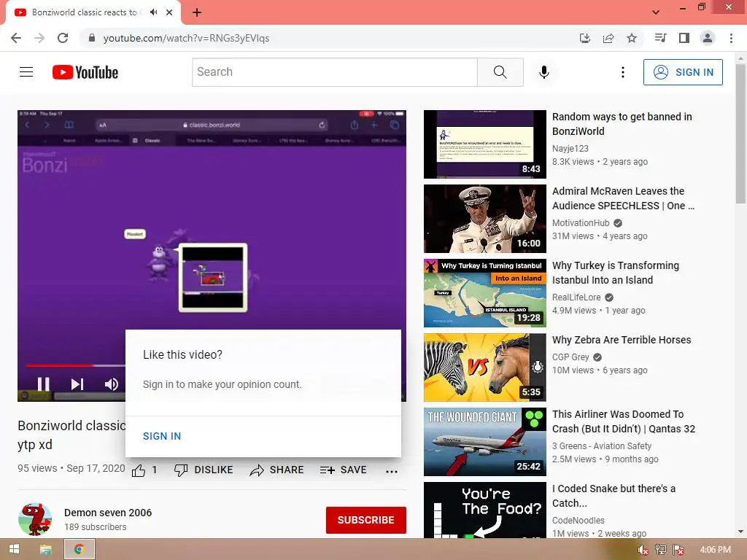Go back in Chrome
The image size is (747, 560).
(16, 38)
